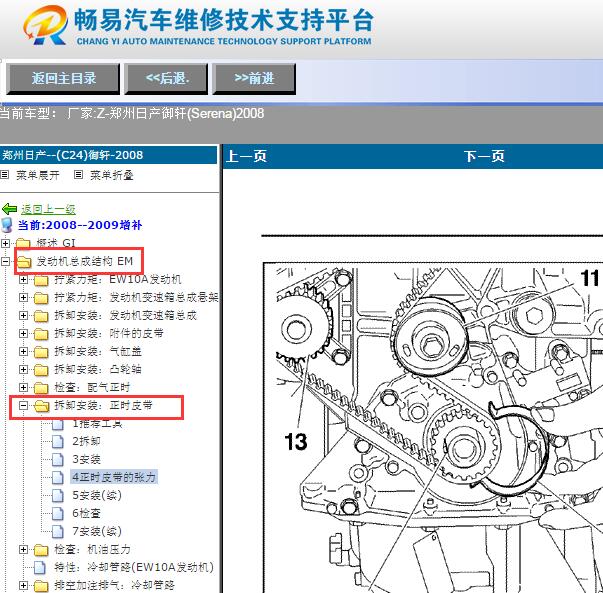Expand 拆卸安装: 气缸盖 node
The height and width of the screenshot is (593, 603).
pos(23,351)
